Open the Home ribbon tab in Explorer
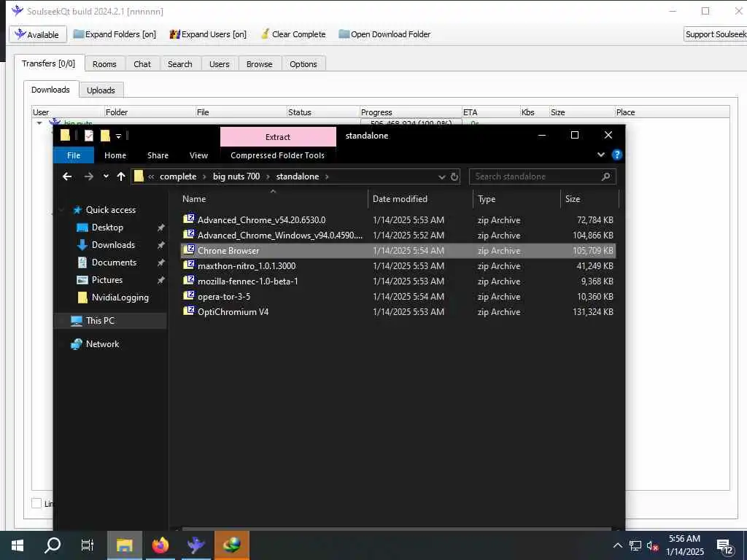 point(115,155)
